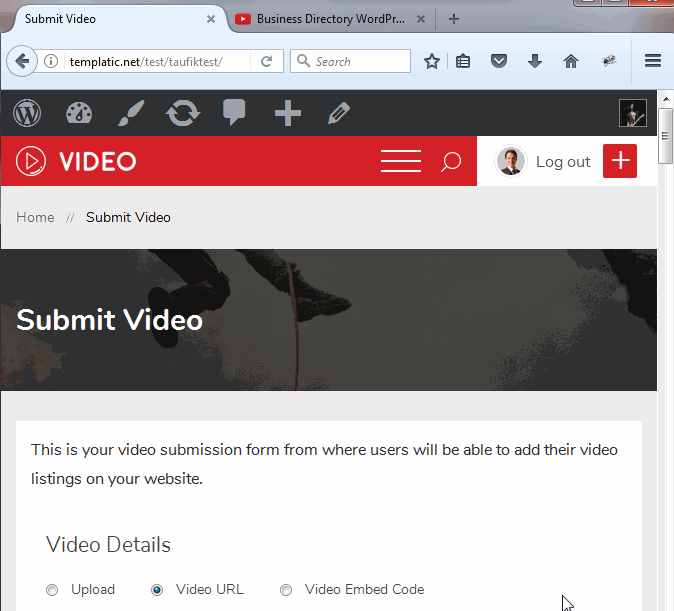
Task: Open the Customize paintbrush icon
Action: 131,113
